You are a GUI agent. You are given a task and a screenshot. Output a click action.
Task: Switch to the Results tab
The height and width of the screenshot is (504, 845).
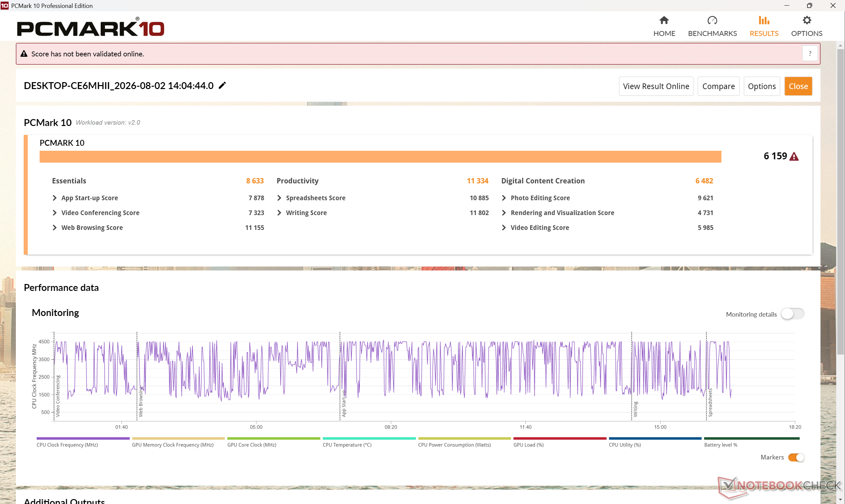coord(764,26)
